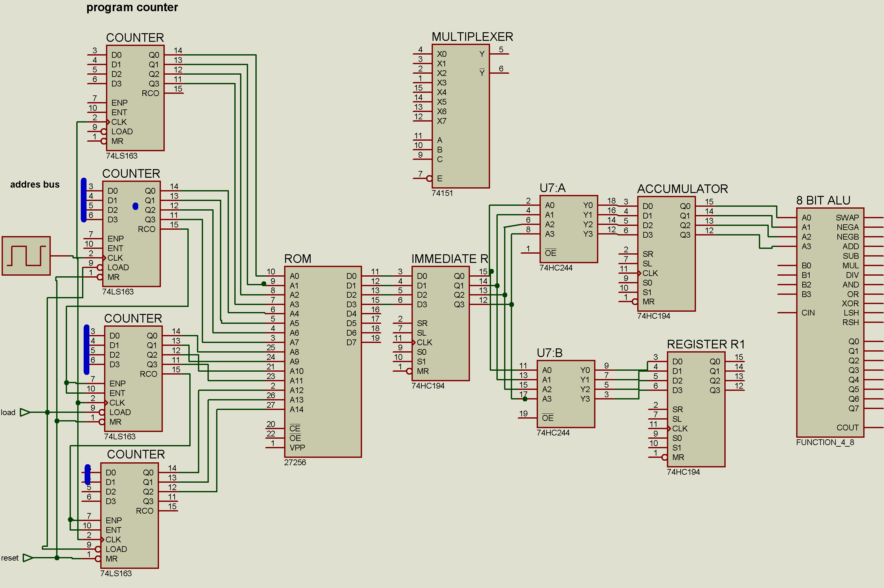Click the load input terminal arrow
The height and width of the screenshot is (588, 884).
[26, 413]
